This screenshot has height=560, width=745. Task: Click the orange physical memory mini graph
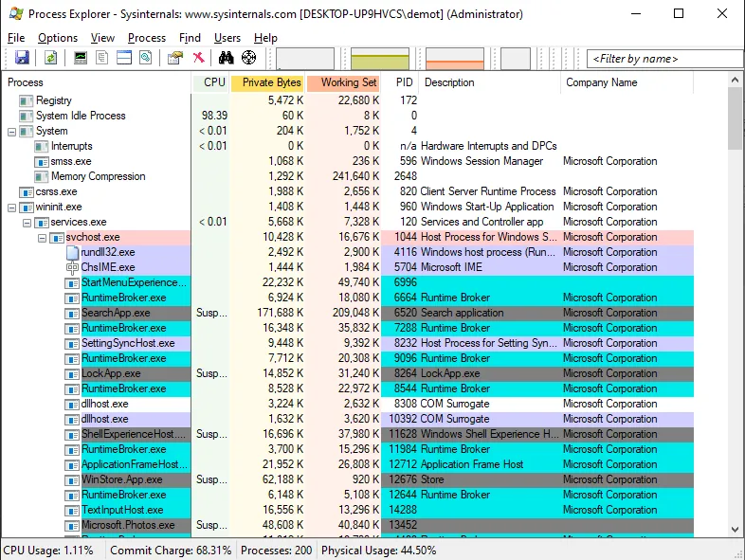pos(455,59)
